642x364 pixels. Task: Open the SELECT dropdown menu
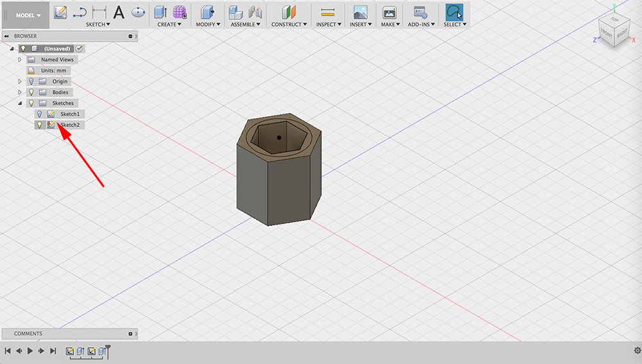coord(455,24)
